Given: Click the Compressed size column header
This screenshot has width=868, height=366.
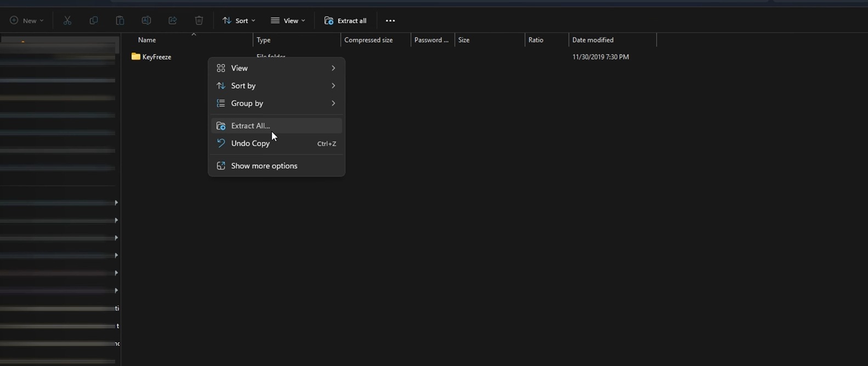Looking at the screenshot, I should (368, 40).
